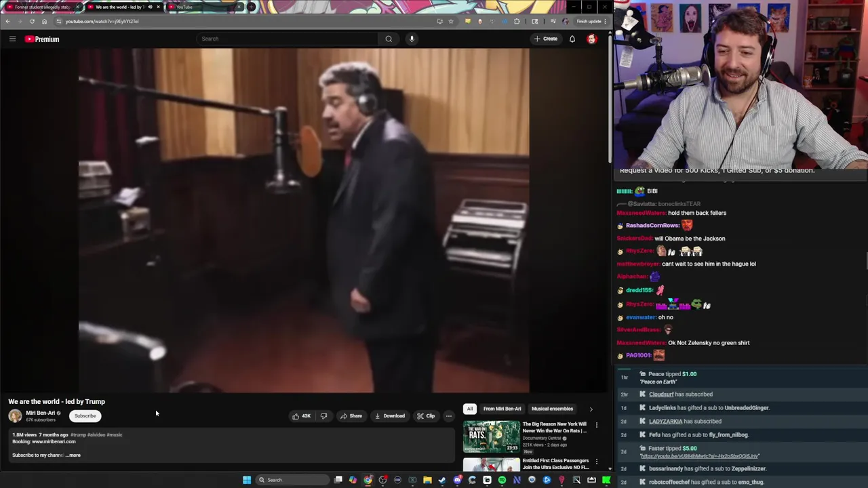The image size is (868, 488).
Task: Click the browser address bar URL
Action: click(102, 21)
